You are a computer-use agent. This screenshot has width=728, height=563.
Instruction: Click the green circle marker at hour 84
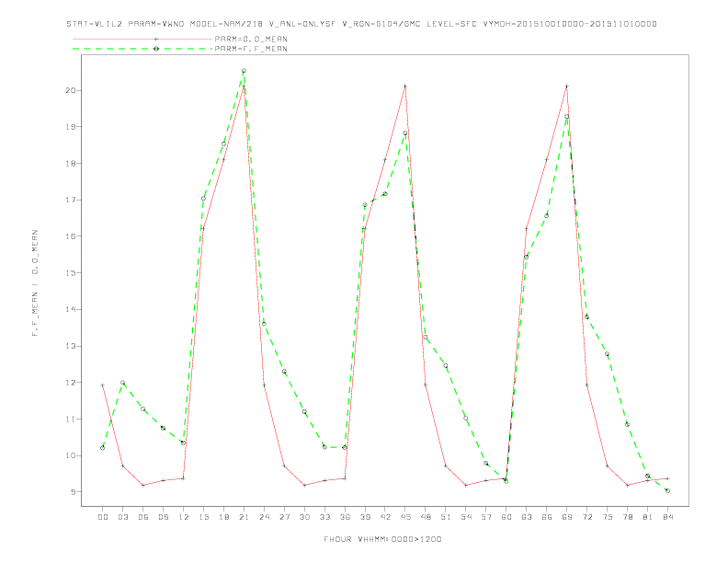point(667,490)
